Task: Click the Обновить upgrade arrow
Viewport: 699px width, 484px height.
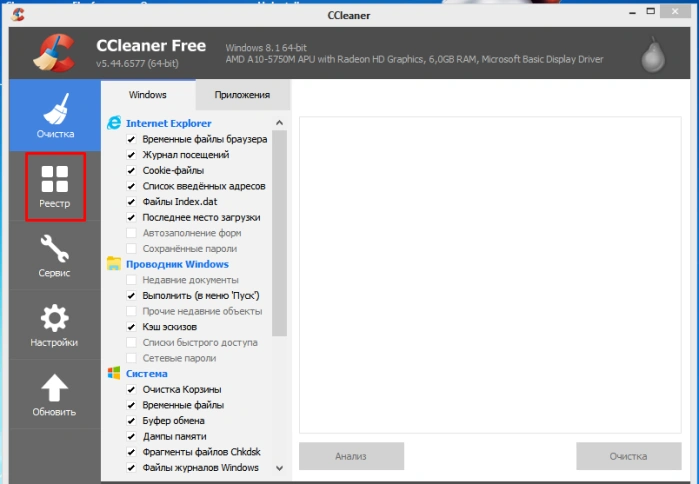Action: coord(55,395)
